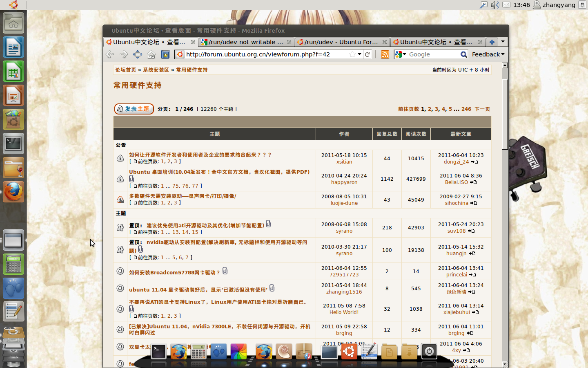This screenshot has width=588, height=368.
Task: Click the Firefox icon in left launcher
Action: tap(13, 192)
